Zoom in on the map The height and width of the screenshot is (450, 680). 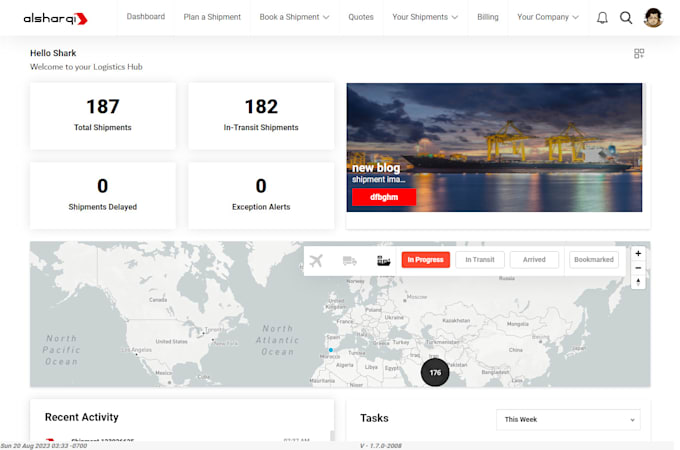coord(638,254)
